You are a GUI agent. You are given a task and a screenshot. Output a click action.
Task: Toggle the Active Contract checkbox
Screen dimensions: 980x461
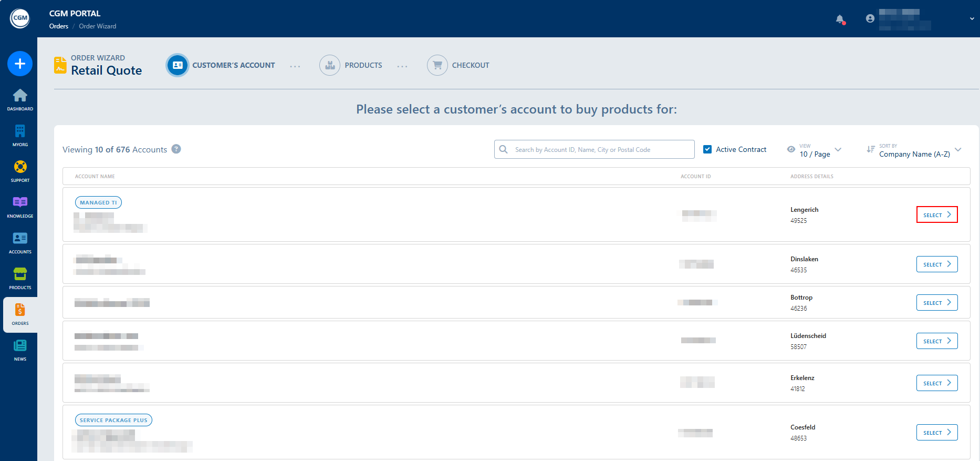pyautogui.click(x=707, y=149)
